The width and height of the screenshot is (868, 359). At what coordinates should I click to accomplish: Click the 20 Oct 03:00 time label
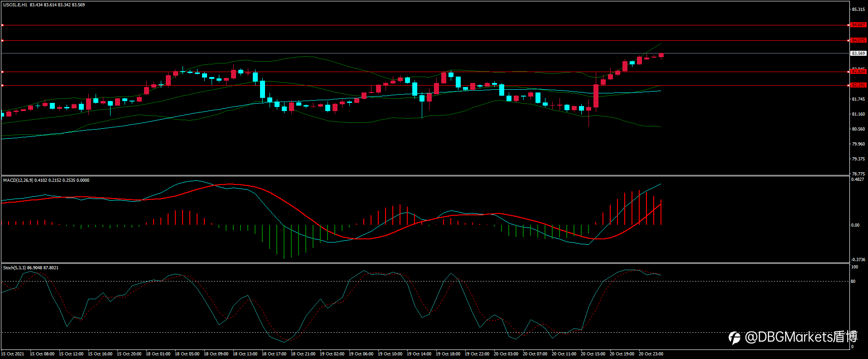(x=506, y=354)
